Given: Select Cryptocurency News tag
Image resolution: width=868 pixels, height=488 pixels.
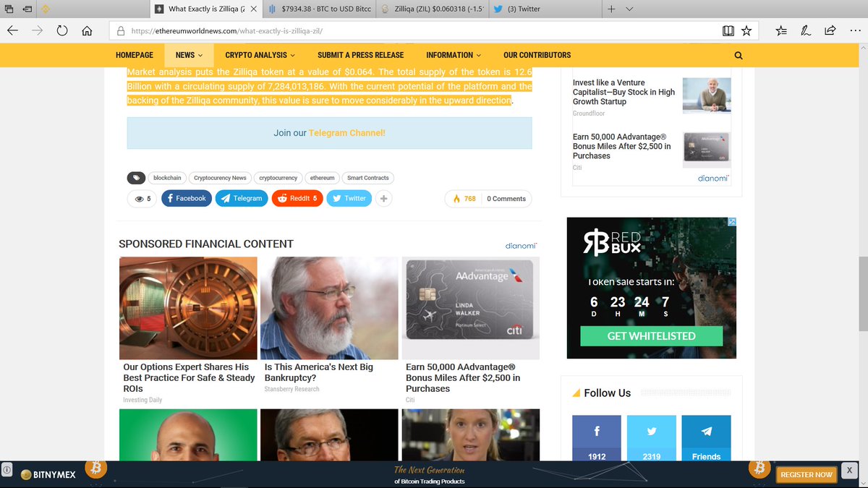Looking at the screenshot, I should pos(221,178).
